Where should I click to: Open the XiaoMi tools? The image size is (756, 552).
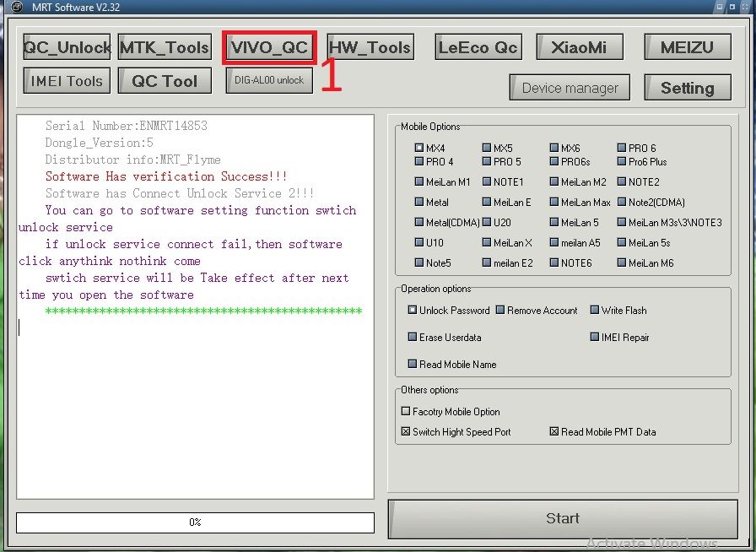click(x=580, y=46)
